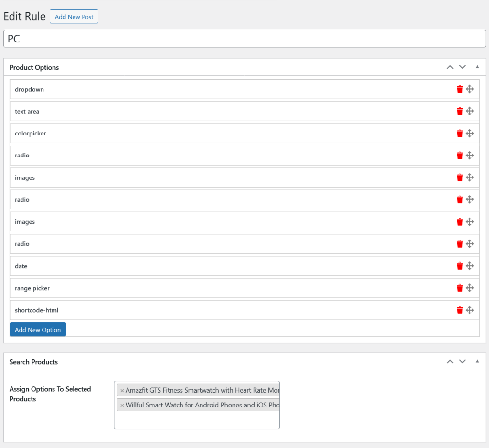This screenshot has width=489, height=448.
Task: Move Product Options panel down
Action: (x=462, y=67)
